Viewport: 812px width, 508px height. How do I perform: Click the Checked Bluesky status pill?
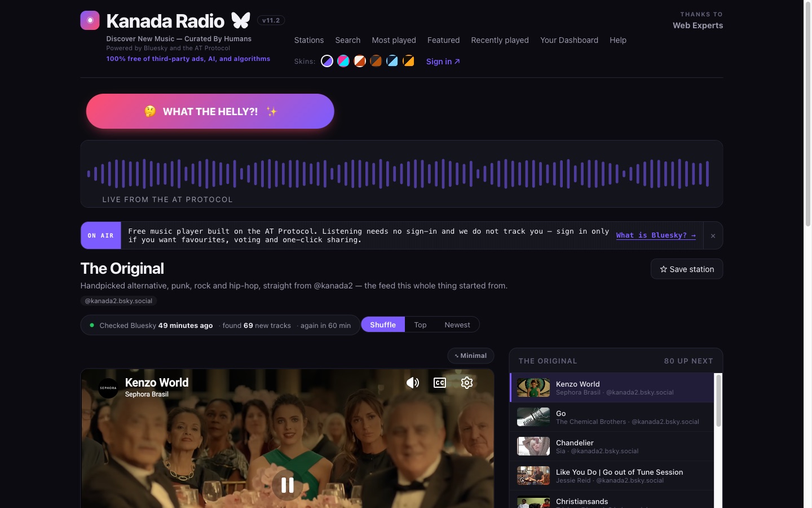pos(220,325)
